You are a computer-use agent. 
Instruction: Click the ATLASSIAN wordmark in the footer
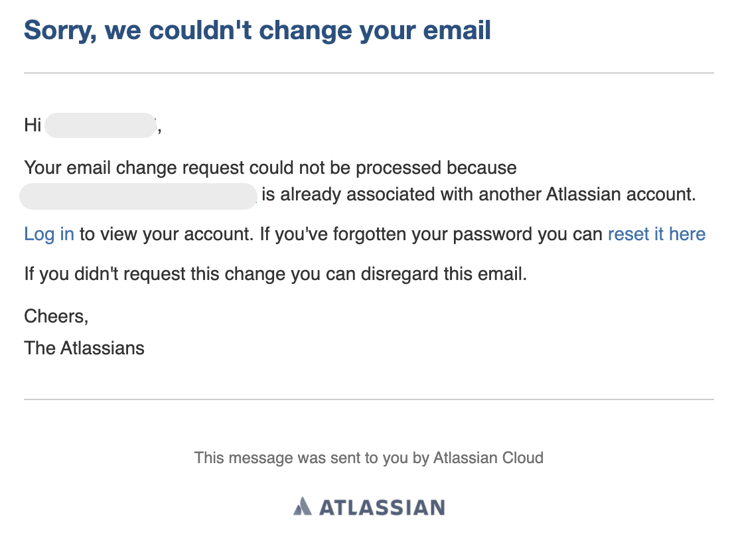pyautogui.click(x=382, y=508)
